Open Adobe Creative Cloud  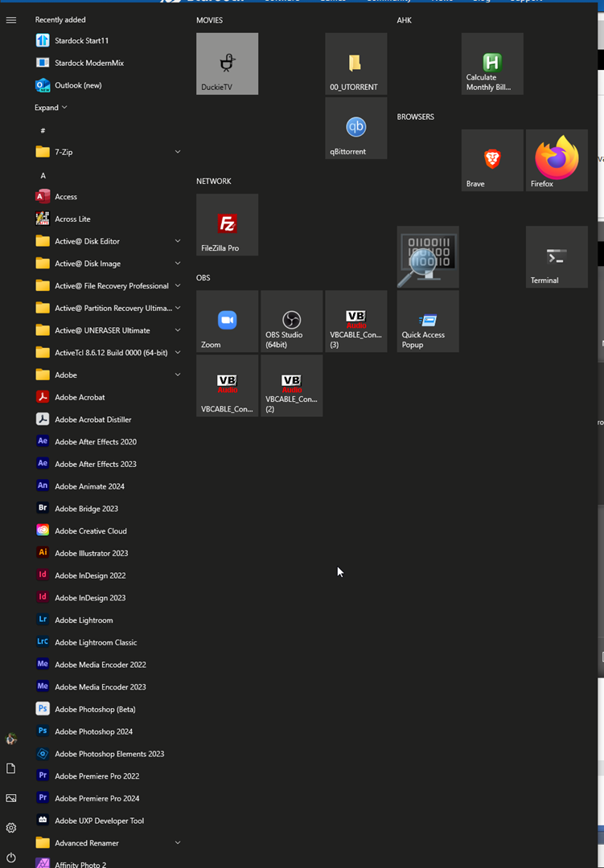coord(109,531)
